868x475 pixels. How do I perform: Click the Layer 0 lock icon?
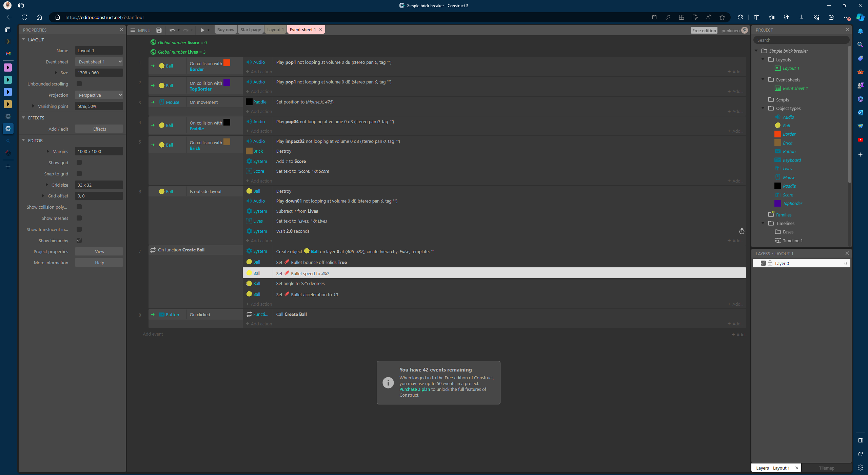(770, 263)
